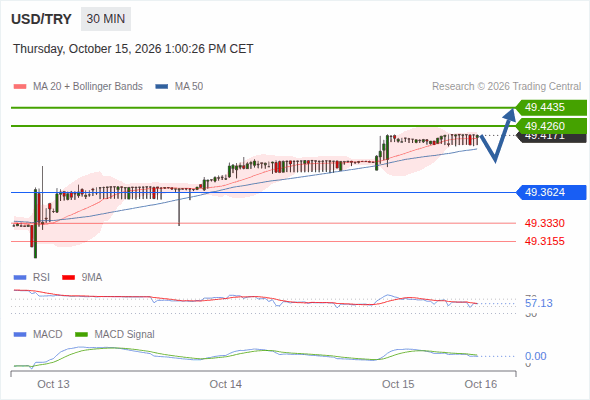590x400 pixels.
Task: Click the USD/TRY pair title
Action: (41, 19)
